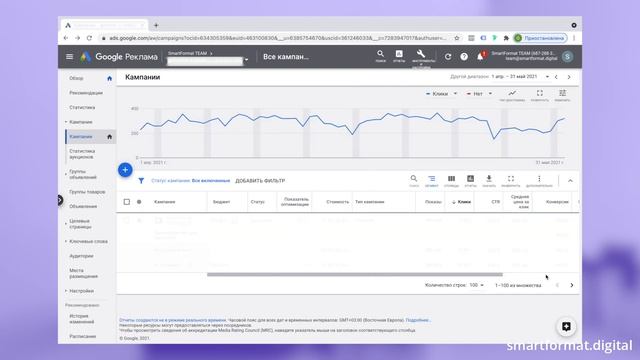Screen dimensions: 640x360
Task: Click the Reports icon in table toolbar
Action: pos(470,180)
